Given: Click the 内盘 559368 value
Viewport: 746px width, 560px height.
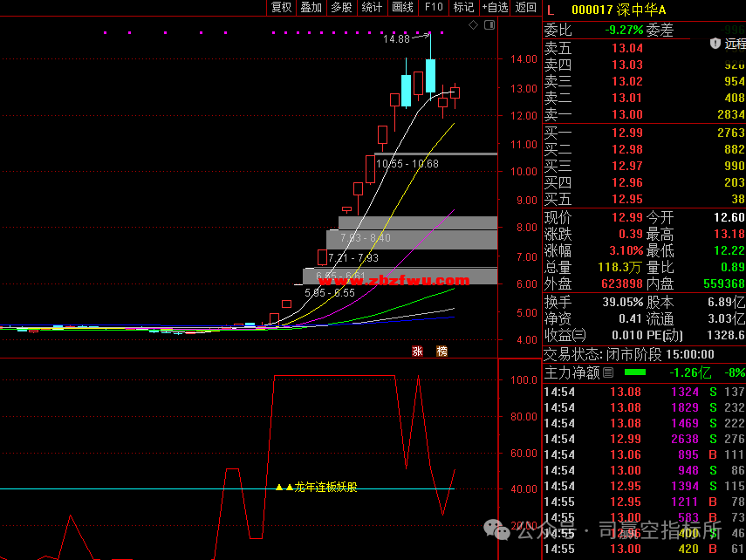Looking at the screenshot, I should click(x=723, y=284).
